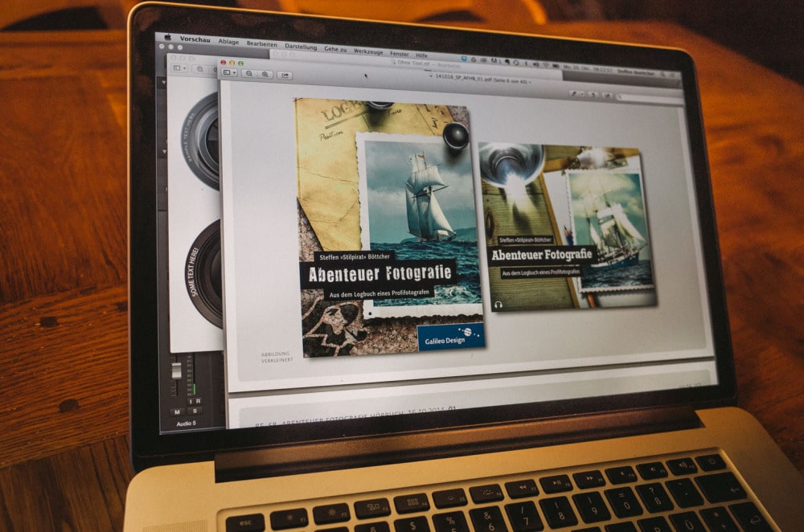Open the Gehe zu menu

click(x=335, y=49)
